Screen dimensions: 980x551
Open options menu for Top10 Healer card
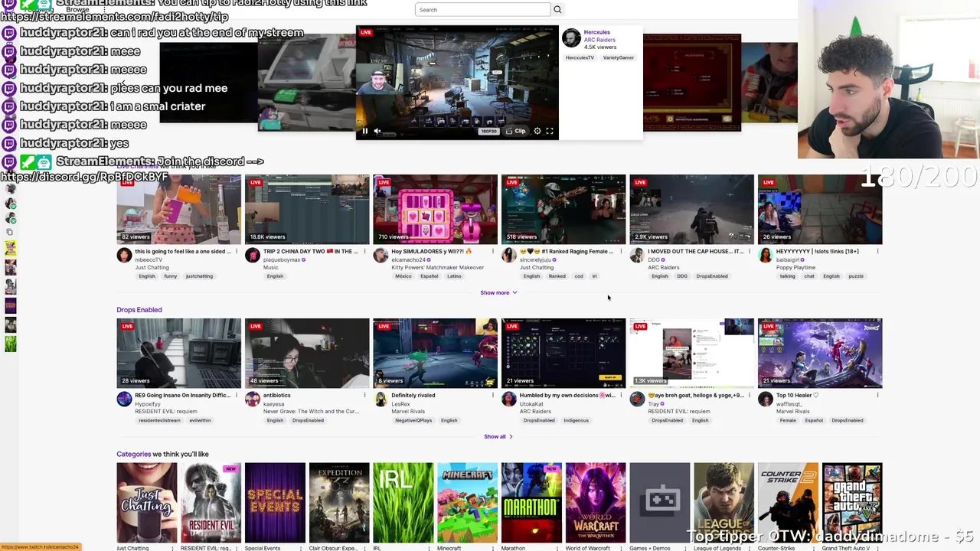click(877, 396)
